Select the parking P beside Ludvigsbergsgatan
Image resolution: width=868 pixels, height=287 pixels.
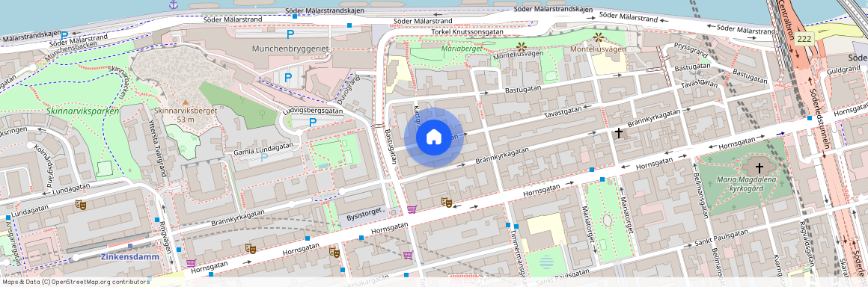tap(313, 123)
